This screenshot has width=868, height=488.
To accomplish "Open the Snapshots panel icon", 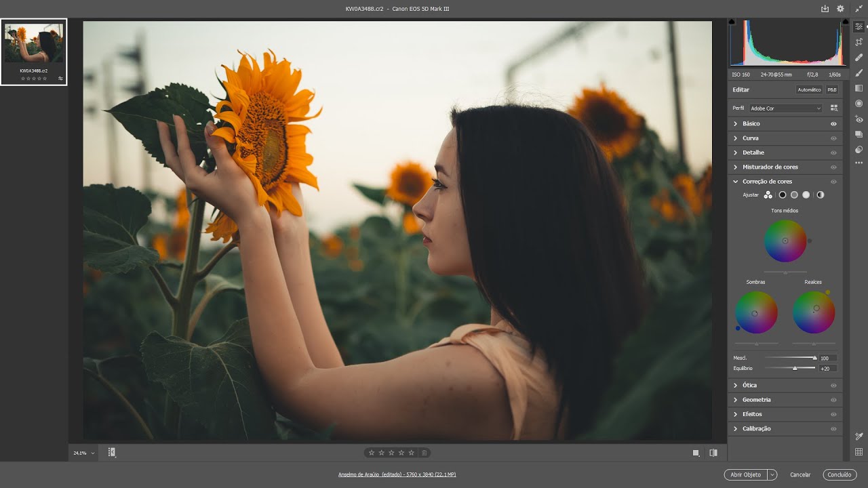I will [x=859, y=134].
